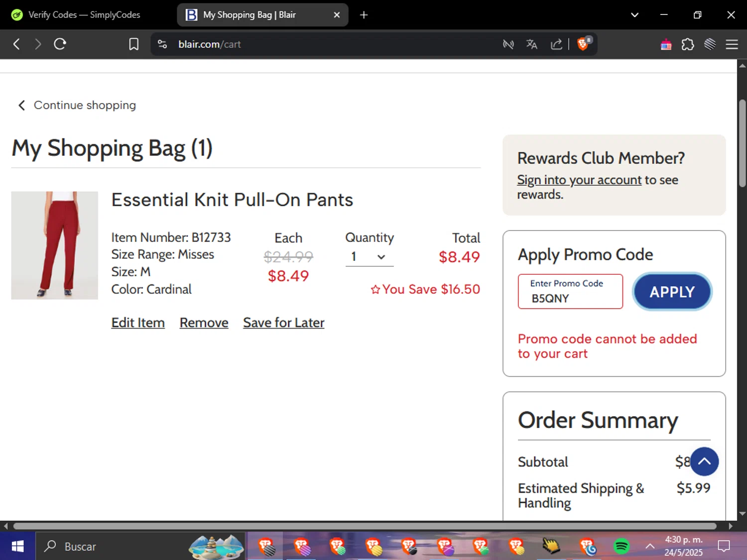Screen dimensions: 747x560
Task: Click the vertical page scrollbar thumb
Action: [x=742, y=143]
